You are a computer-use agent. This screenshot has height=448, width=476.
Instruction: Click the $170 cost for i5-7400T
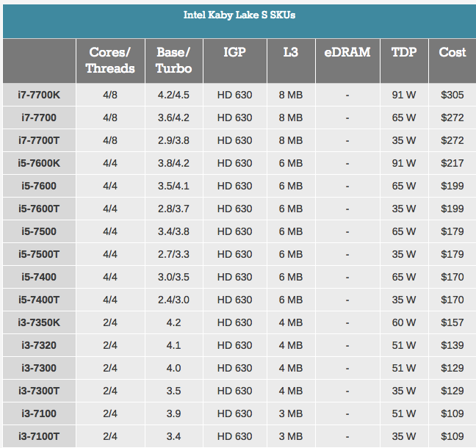click(x=452, y=300)
